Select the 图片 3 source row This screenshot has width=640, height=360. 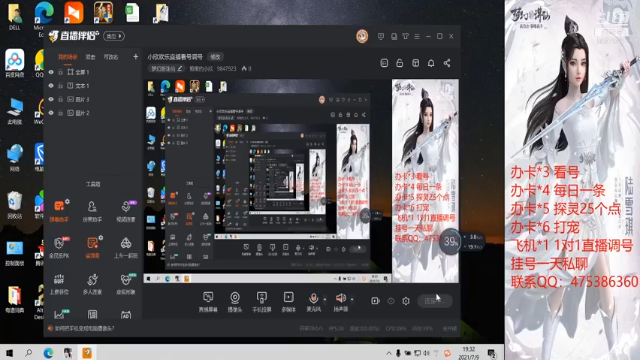93,99
